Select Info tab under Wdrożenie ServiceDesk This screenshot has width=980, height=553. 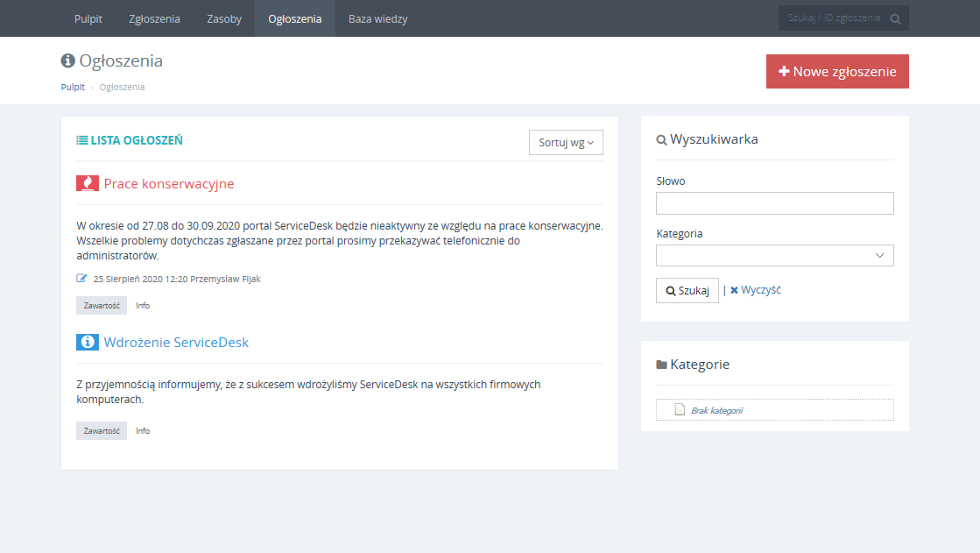point(143,430)
